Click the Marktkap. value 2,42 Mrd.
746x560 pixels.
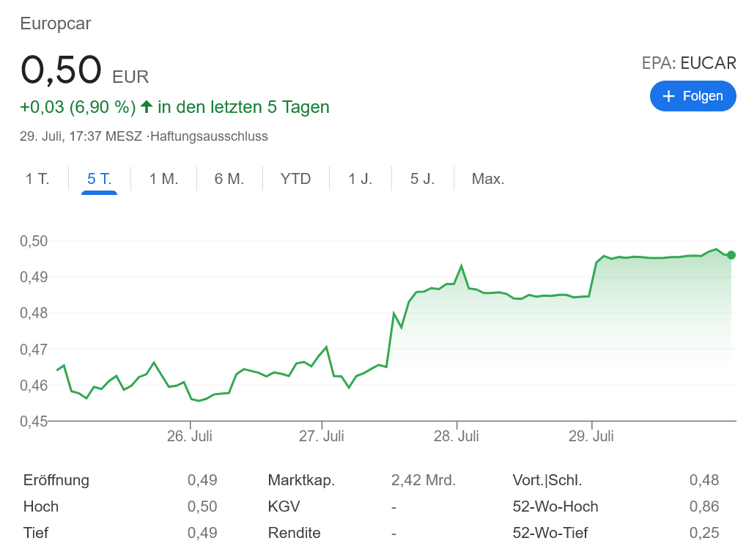click(424, 481)
